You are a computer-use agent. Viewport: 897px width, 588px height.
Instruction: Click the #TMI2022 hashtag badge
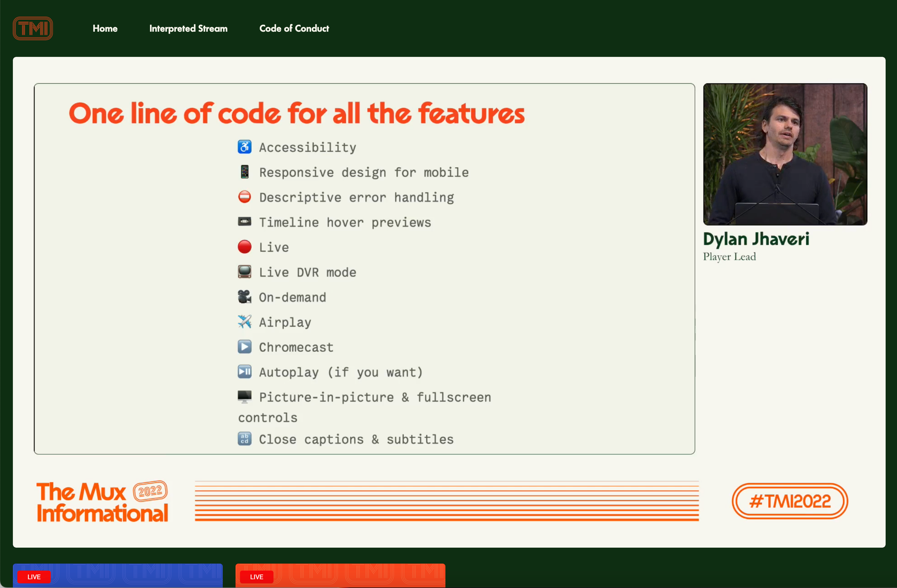(790, 501)
